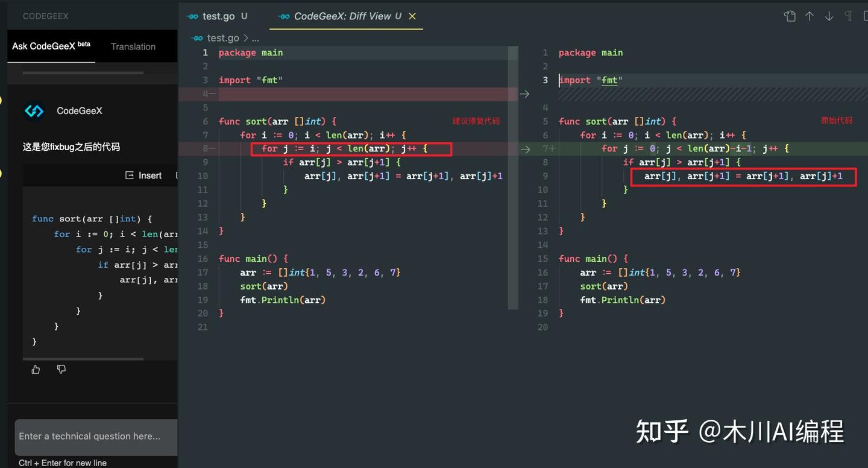Screen dimensions: 868x468
Task: Click "package main" in the right diff pane
Action: tap(591, 52)
